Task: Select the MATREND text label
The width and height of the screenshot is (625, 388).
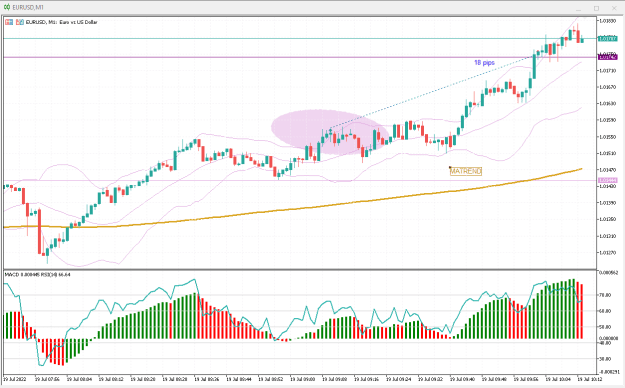Action: tap(466, 171)
